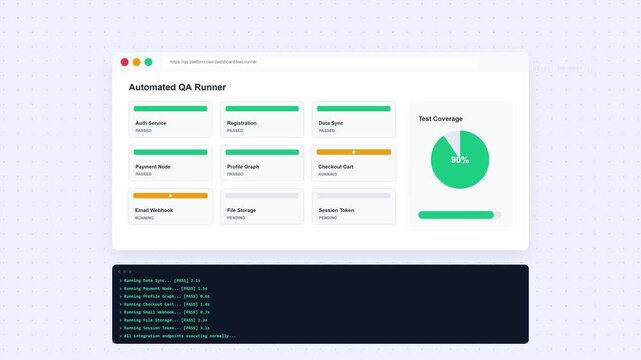
Task: Click the gray progress bar on File Storage
Action: coord(262,196)
